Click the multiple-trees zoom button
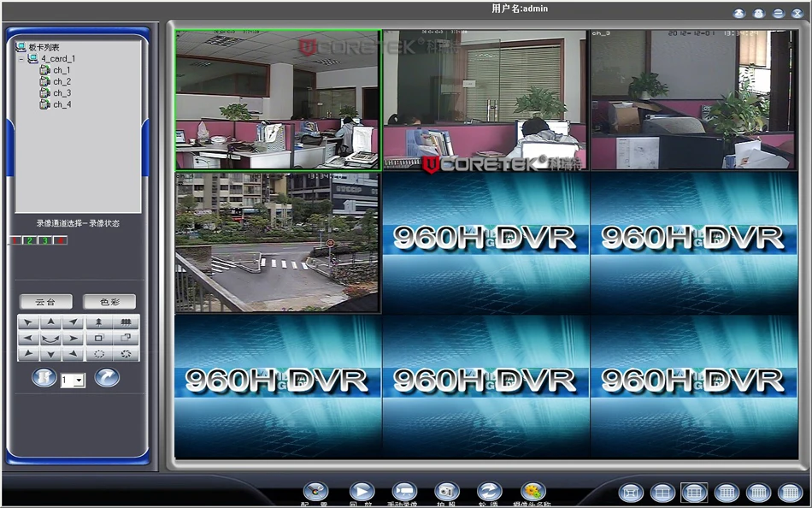This screenshot has height=508, width=812. [x=126, y=322]
